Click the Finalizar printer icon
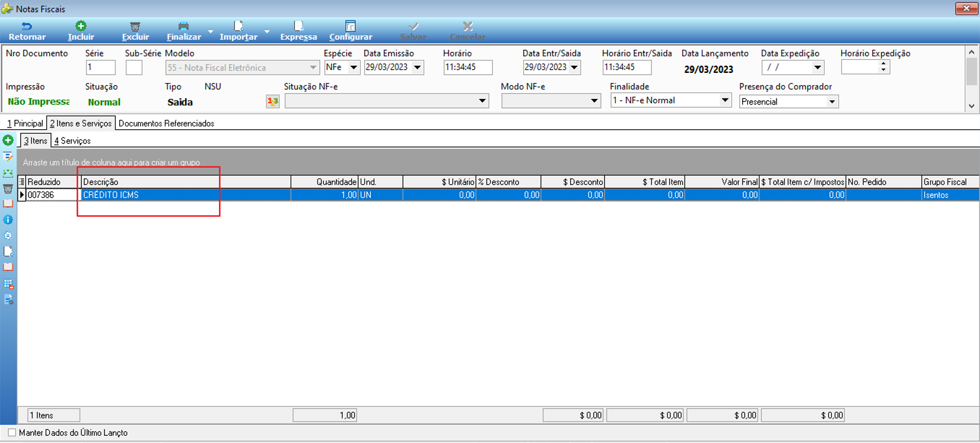 pyautogui.click(x=183, y=26)
